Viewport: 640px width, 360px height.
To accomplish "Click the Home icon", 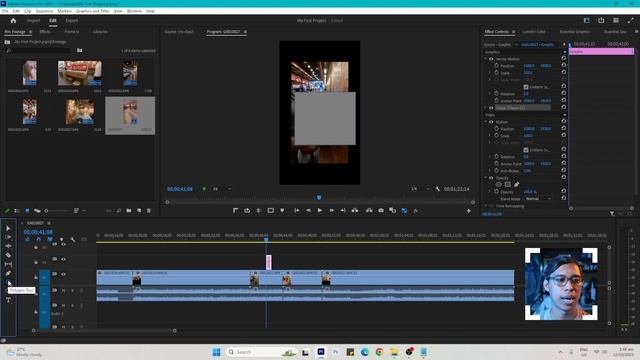I will pyautogui.click(x=13, y=20).
